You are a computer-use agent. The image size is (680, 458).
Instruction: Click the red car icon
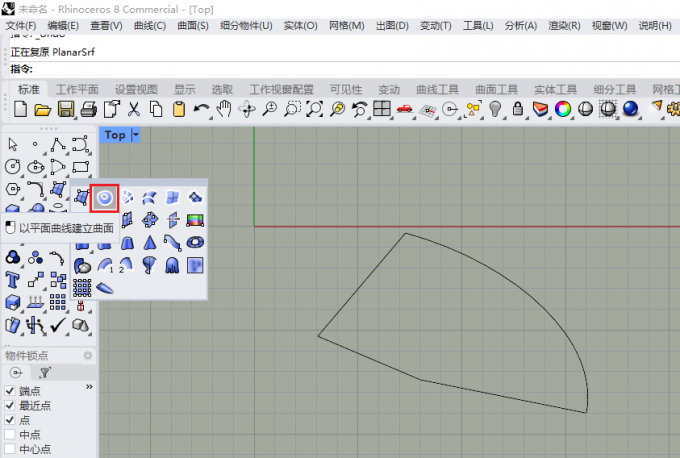(x=404, y=108)
